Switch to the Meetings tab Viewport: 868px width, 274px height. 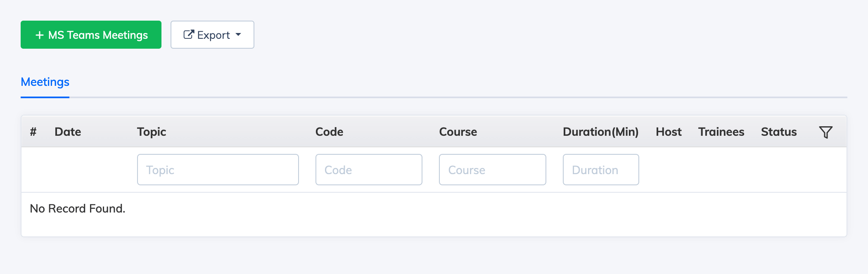tap(45, 82)
